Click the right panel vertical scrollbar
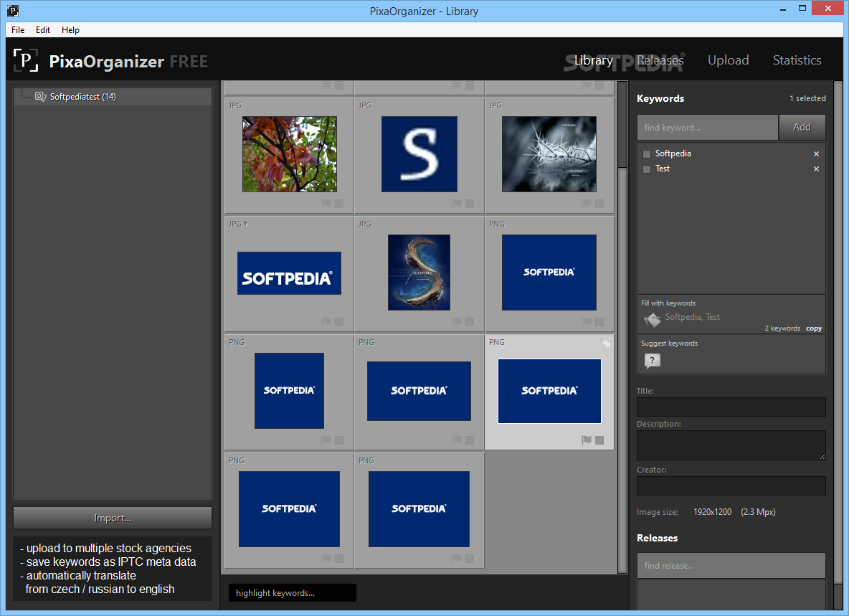 (838, 346)
